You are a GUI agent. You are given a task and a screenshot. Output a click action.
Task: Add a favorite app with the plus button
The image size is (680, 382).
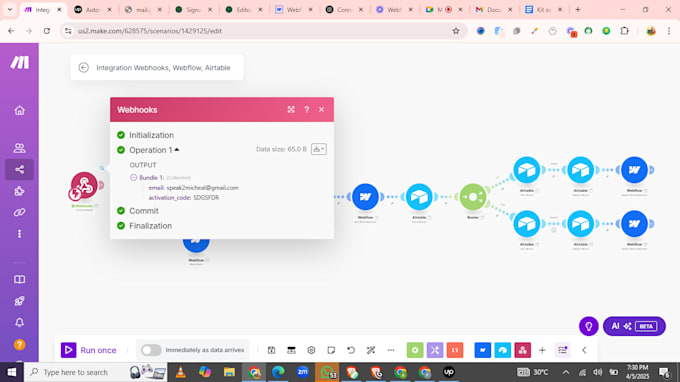pos(542,350)
